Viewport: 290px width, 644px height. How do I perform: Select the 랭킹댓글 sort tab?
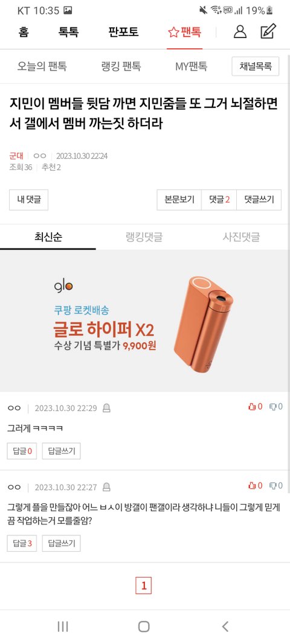coord(144,237)
